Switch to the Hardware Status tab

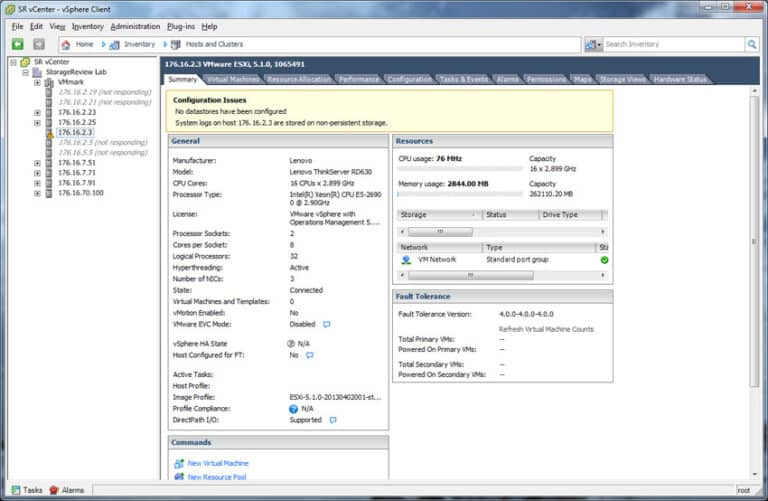click(680, 79)
